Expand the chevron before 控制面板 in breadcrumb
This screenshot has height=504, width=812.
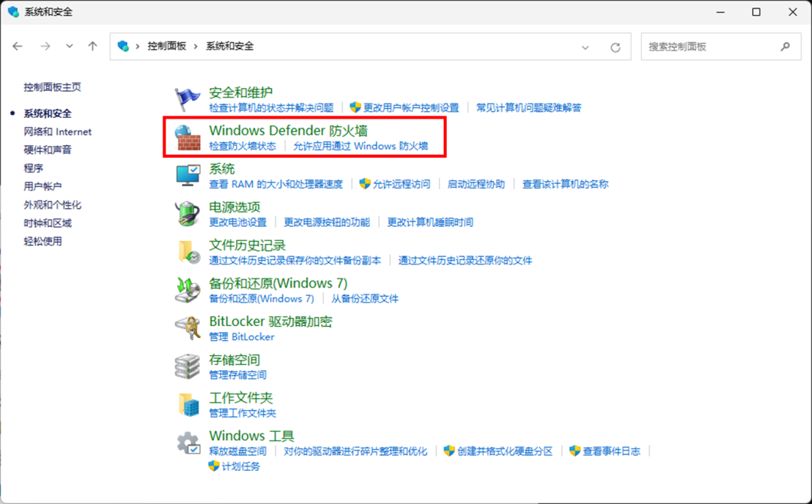point(138,46)
